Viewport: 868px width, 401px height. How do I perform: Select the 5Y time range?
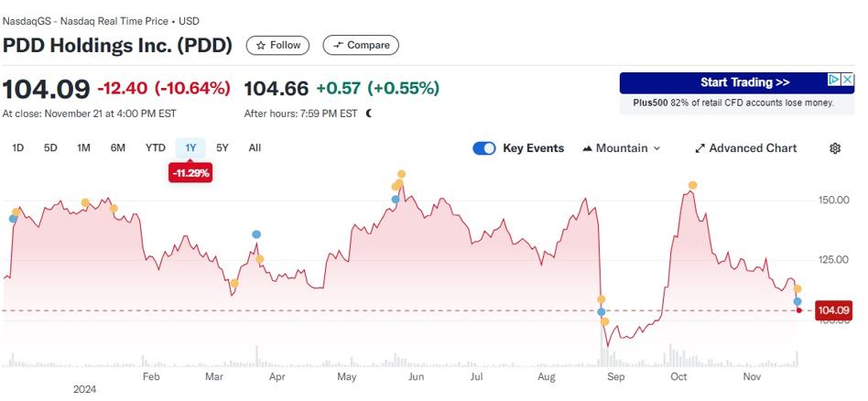pos(222,148)
